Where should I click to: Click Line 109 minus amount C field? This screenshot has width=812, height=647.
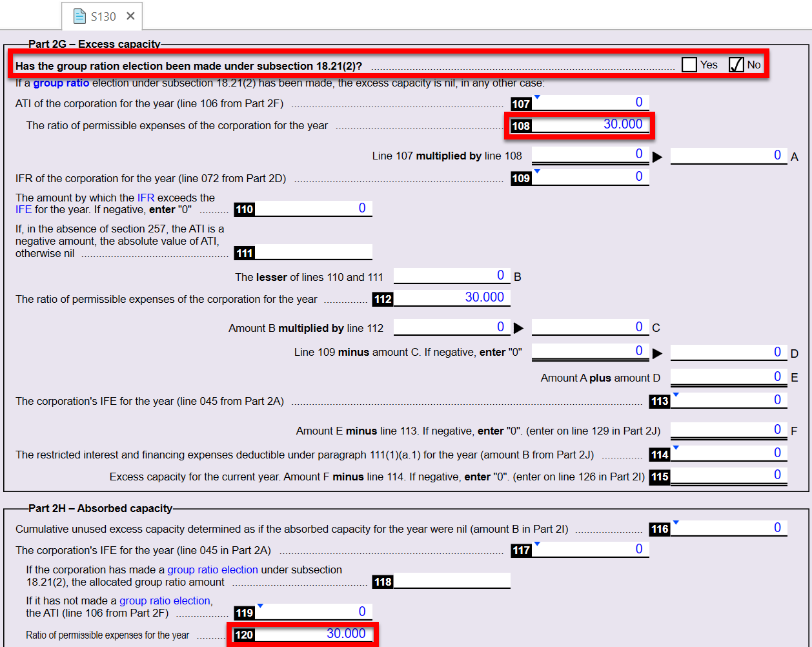coord(590,352)
